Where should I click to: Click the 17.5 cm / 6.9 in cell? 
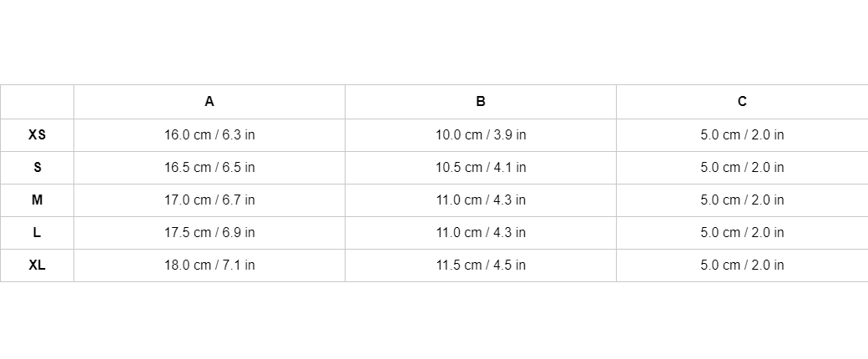(209, 232)
